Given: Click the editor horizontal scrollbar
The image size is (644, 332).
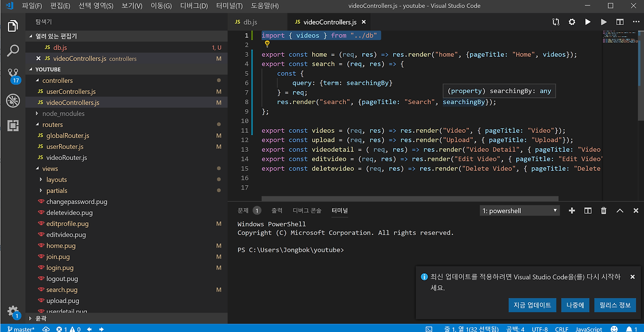Looking at the screenshot, I should coord(410,199).
